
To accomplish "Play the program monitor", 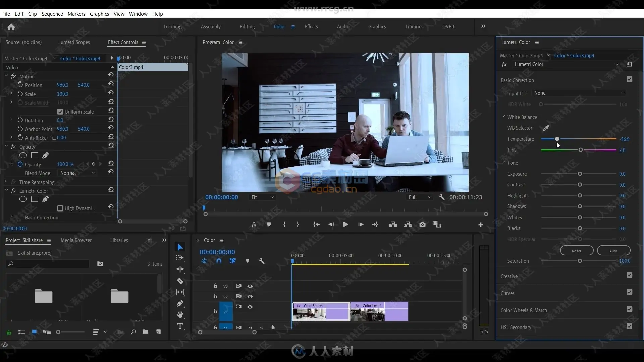I will (x=345, y=225).
